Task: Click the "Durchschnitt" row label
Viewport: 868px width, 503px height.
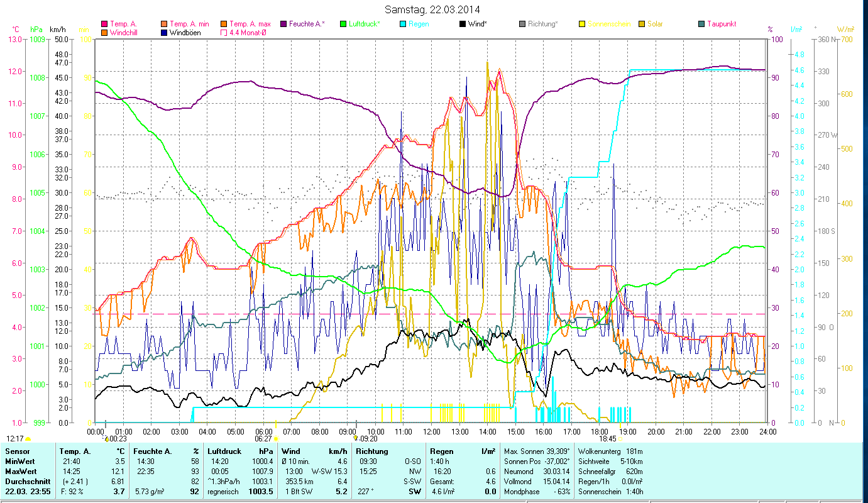Action: point(26,482)
